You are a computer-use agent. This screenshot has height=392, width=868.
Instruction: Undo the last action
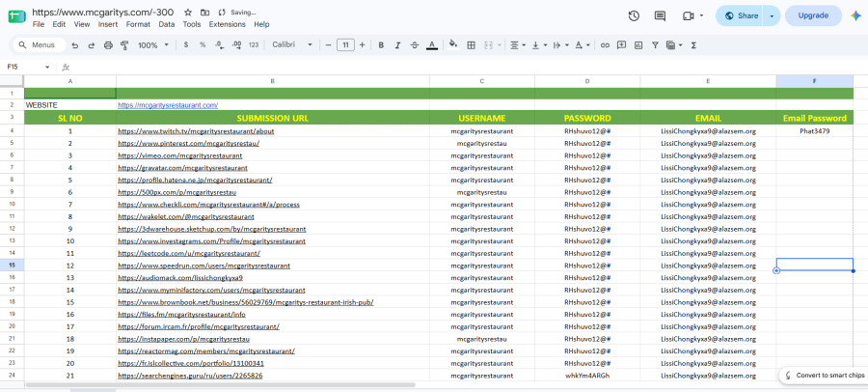[x=74, y=45]
